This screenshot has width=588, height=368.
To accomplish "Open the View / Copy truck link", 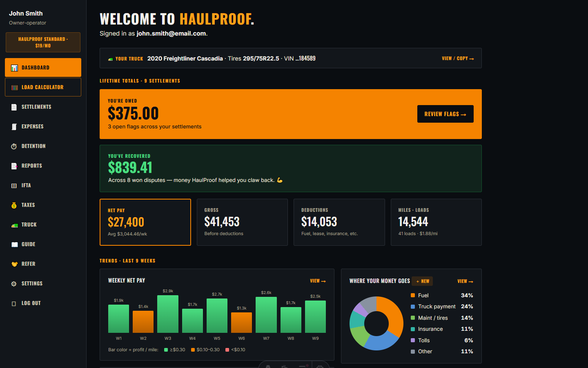I will click(458, 58).
